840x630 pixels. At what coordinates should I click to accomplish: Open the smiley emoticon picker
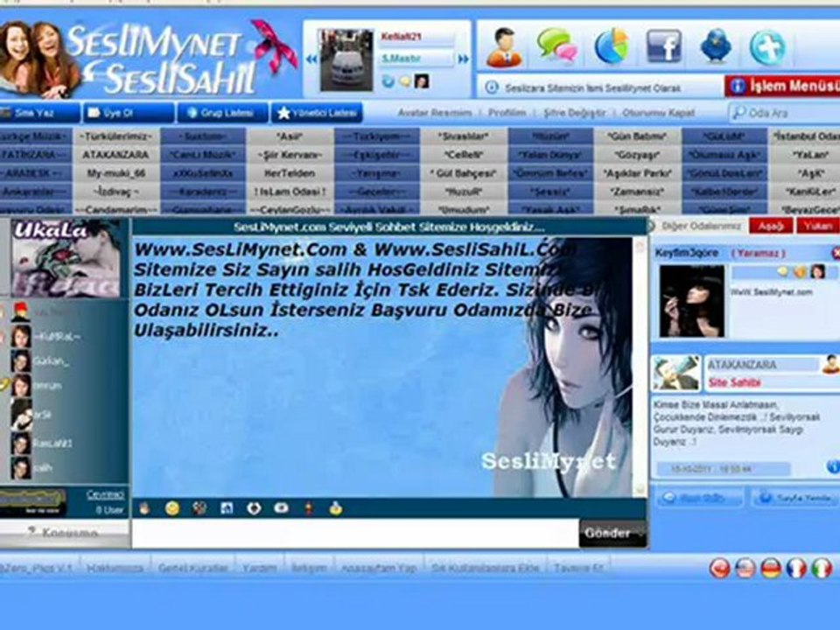click(x=172, y=507)
